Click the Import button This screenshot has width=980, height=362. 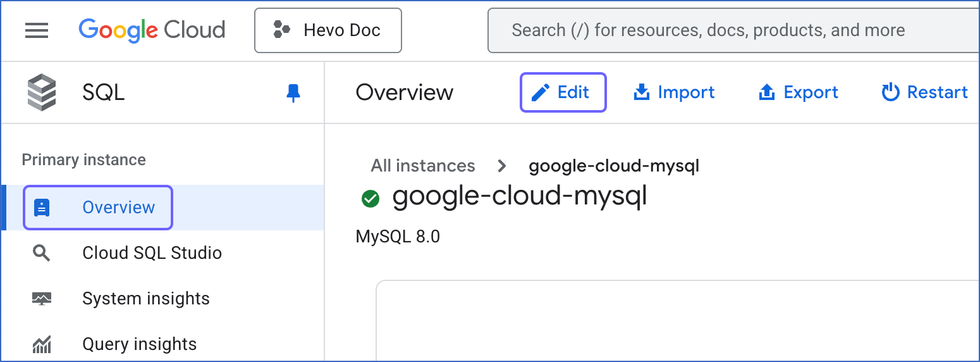[x=674, y=92]
